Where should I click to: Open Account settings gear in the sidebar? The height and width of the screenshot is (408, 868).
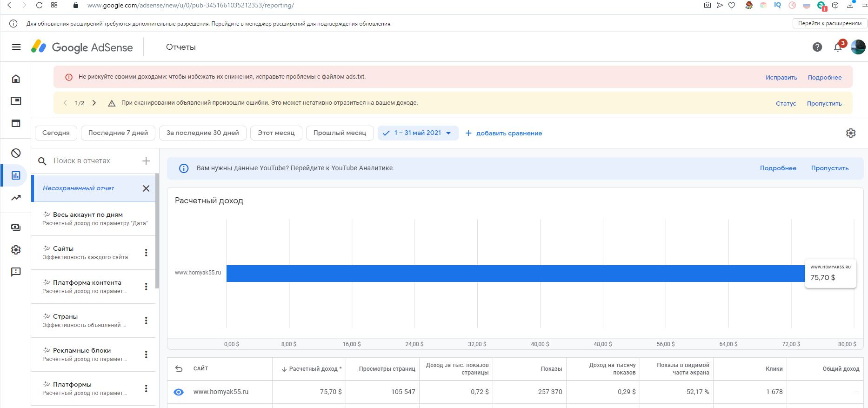[16, 250]
